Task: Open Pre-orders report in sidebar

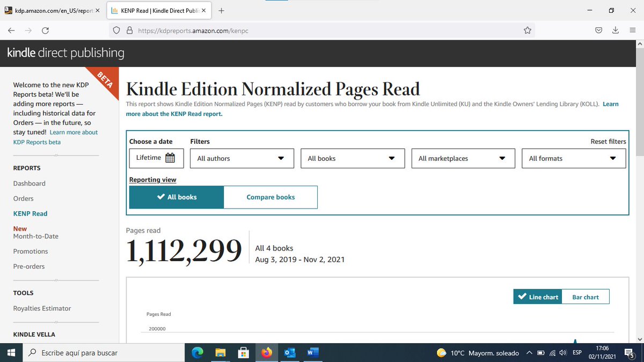Action: click(29, 266)
